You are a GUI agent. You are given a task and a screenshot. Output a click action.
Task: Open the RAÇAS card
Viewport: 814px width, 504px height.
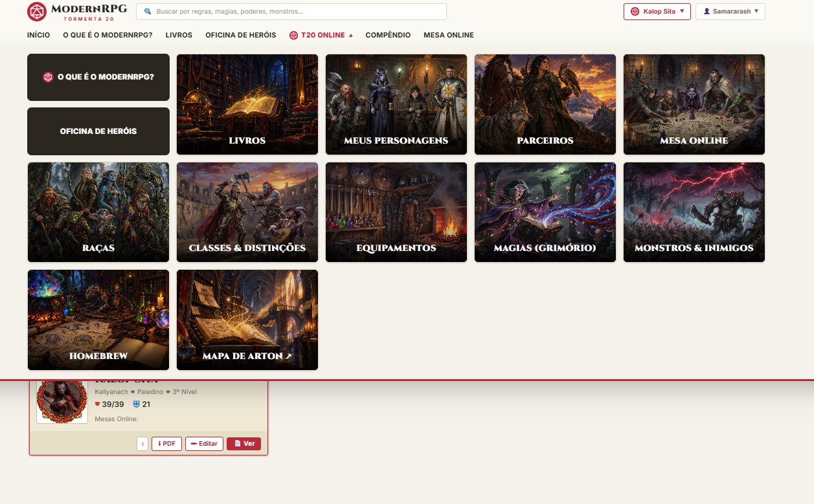point(98,212)
